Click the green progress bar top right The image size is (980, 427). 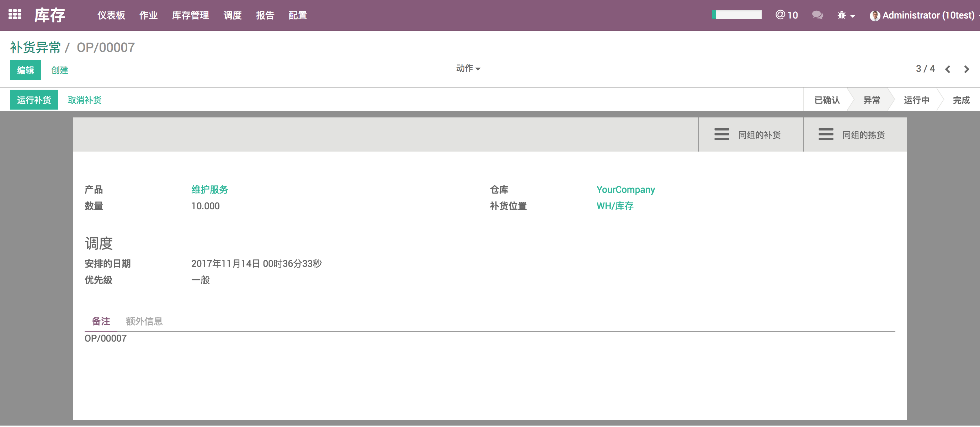(736, 15)
